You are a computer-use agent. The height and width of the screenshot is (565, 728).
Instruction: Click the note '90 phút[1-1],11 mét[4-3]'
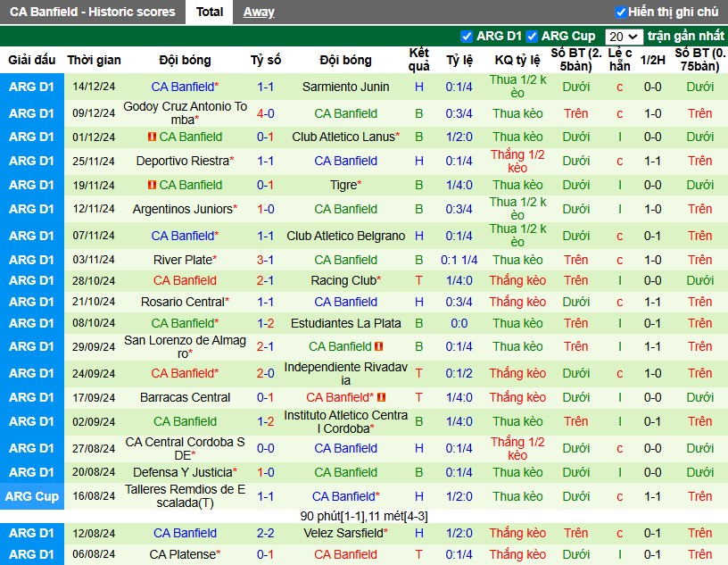click(x=364, y=517)
